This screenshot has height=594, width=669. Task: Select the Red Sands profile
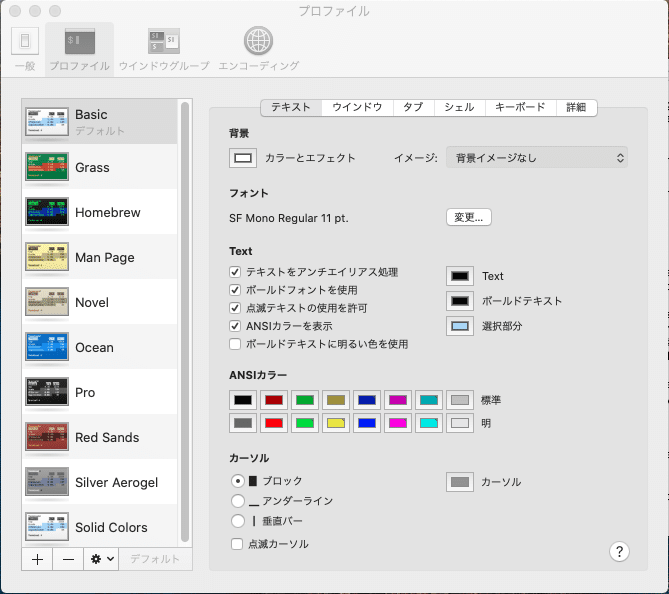click(99, 437)
